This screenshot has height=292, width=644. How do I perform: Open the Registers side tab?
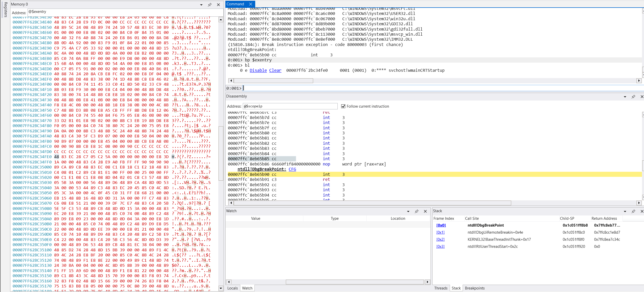click(x=6, y=10)
